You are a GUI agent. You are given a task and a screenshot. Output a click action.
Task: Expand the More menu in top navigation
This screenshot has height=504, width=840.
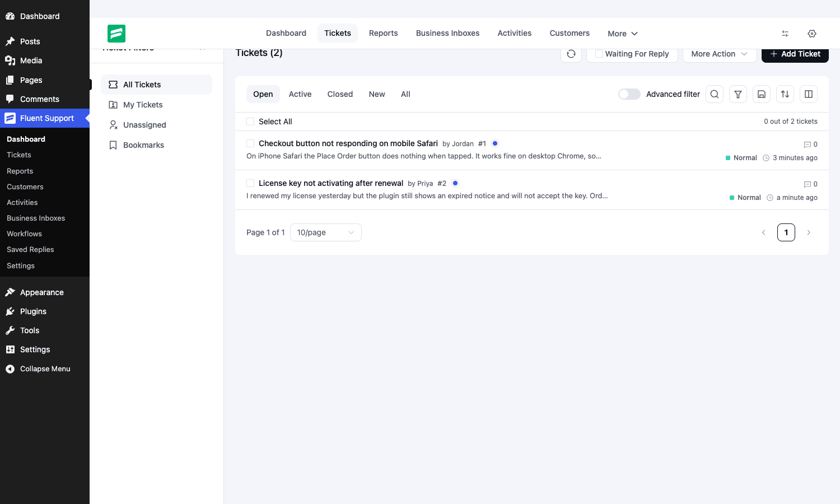(623, 34)
